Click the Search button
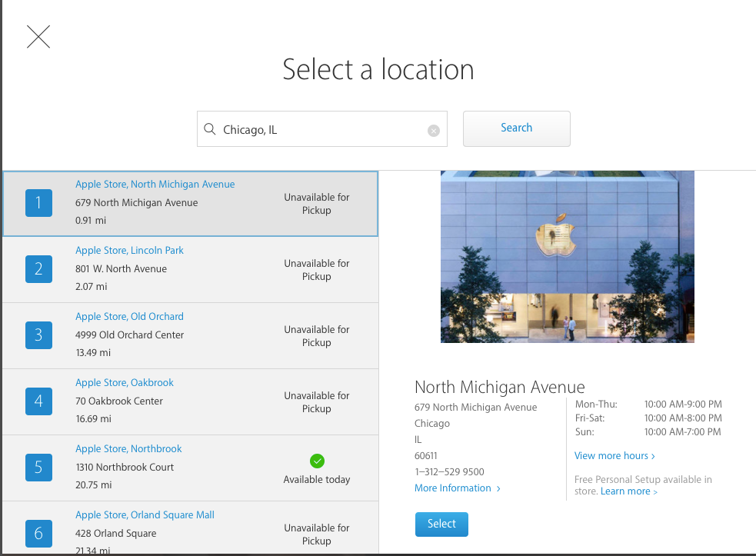The width and height of the screenshot is (756, 556). point(516,128)
